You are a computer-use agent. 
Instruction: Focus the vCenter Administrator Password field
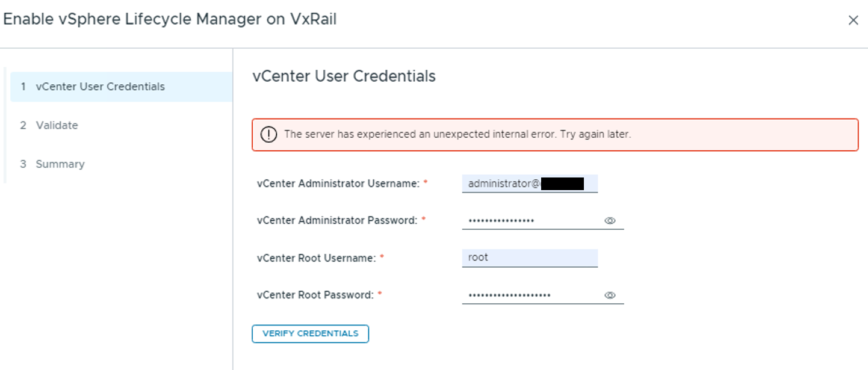tap(530, 220)
